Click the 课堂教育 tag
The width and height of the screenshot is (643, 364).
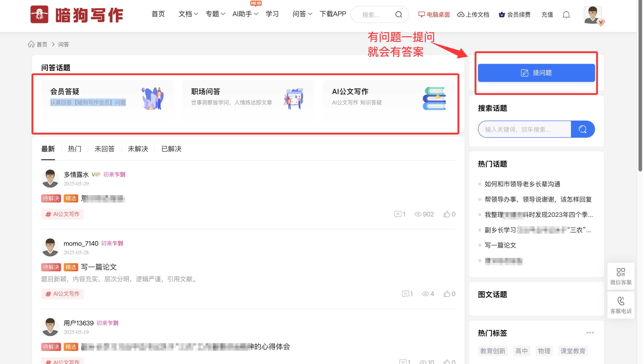point(573,351)
